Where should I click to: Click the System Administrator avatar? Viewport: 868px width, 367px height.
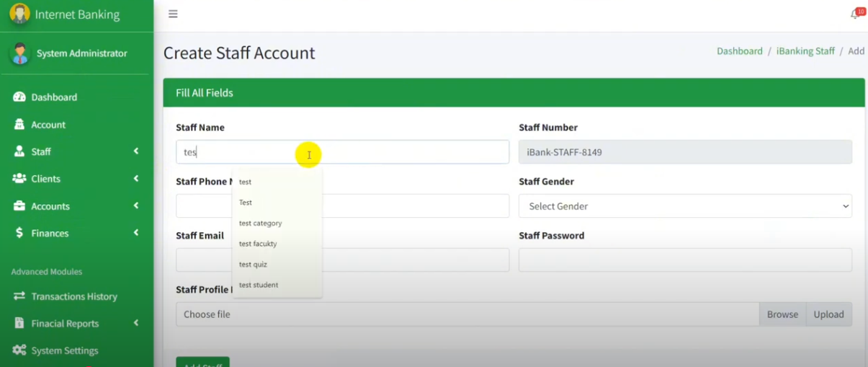20,53
